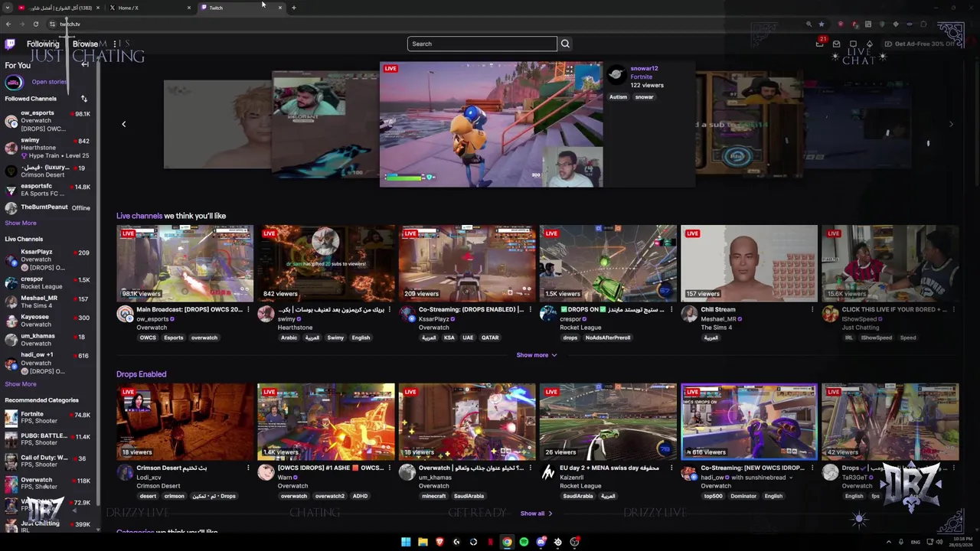Click the search magnifier button
Image resolution: width=980 pixels, height=551 pixels.
click(x=565, y=44)
